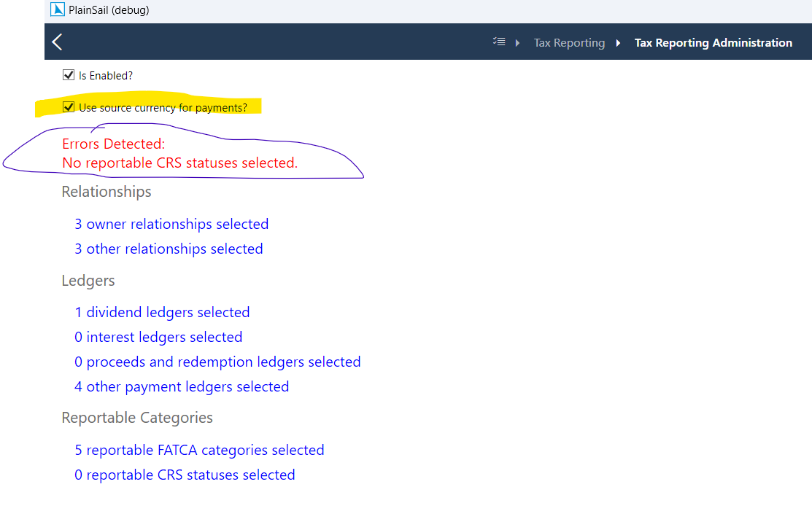Toggle Use source currency for payments checkbox

(69, 107)
